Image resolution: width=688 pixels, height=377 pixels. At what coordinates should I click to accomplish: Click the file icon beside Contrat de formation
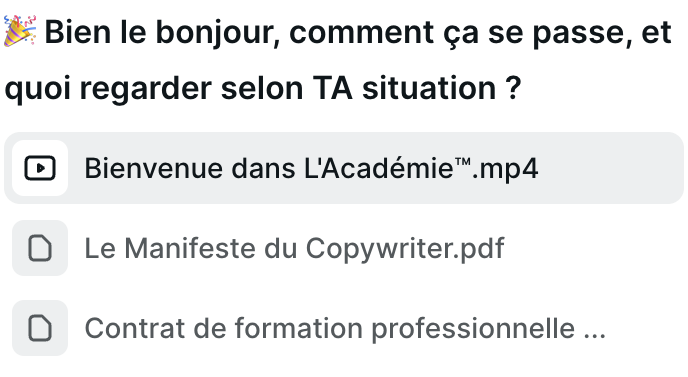pyautogui.click(x=40, y=328)
